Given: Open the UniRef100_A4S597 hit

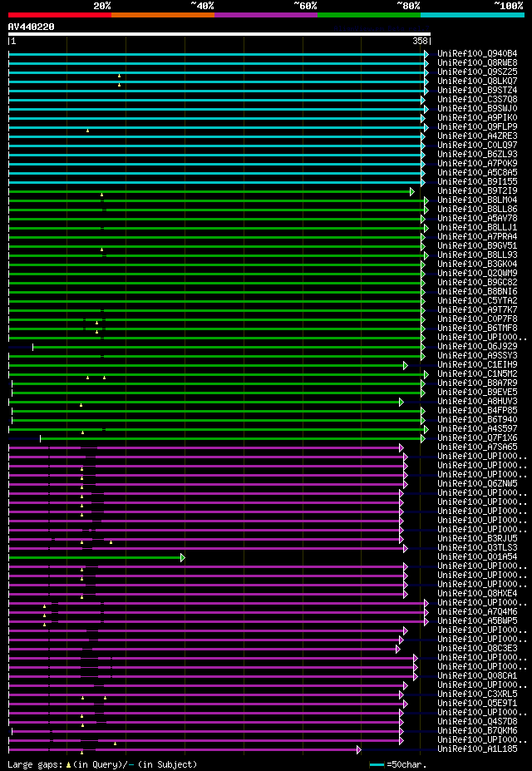Looking at the screenshot, I should click(477, 430).
